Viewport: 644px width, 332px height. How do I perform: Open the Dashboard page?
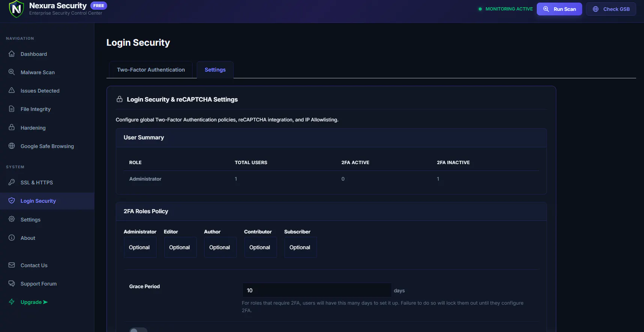pos(47,54)
